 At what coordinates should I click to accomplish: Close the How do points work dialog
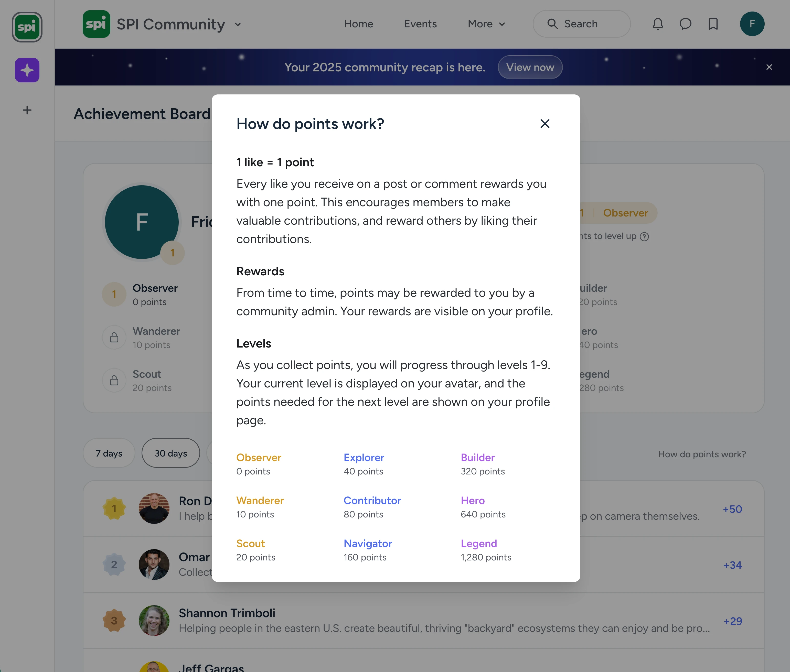click(x=545, y=123)
